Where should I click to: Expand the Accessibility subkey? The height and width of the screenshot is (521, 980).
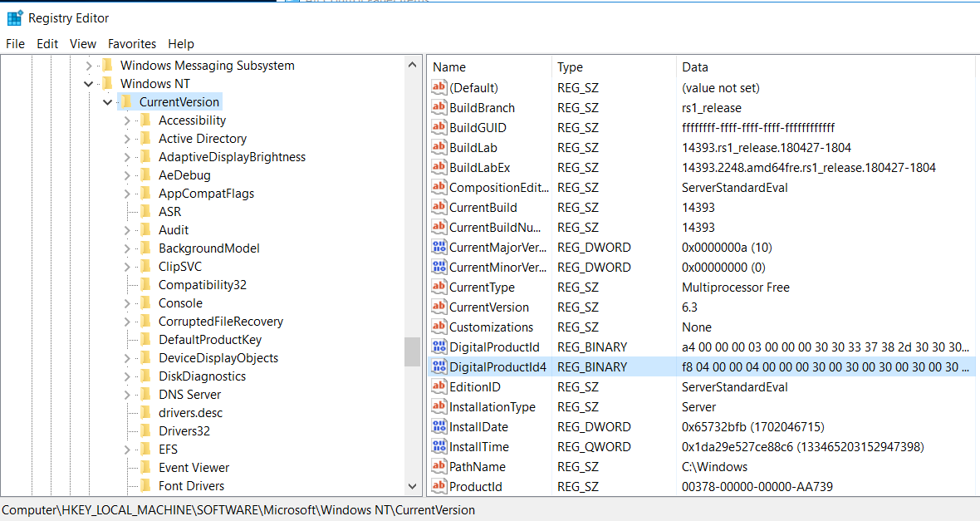(x=127, y=120)
